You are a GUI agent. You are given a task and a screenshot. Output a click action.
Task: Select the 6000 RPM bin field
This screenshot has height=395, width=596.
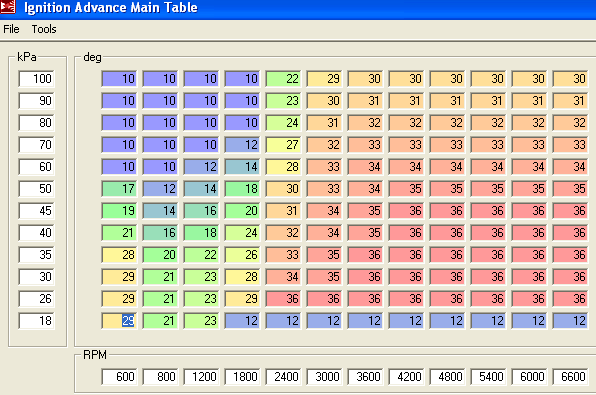point(529,377)
